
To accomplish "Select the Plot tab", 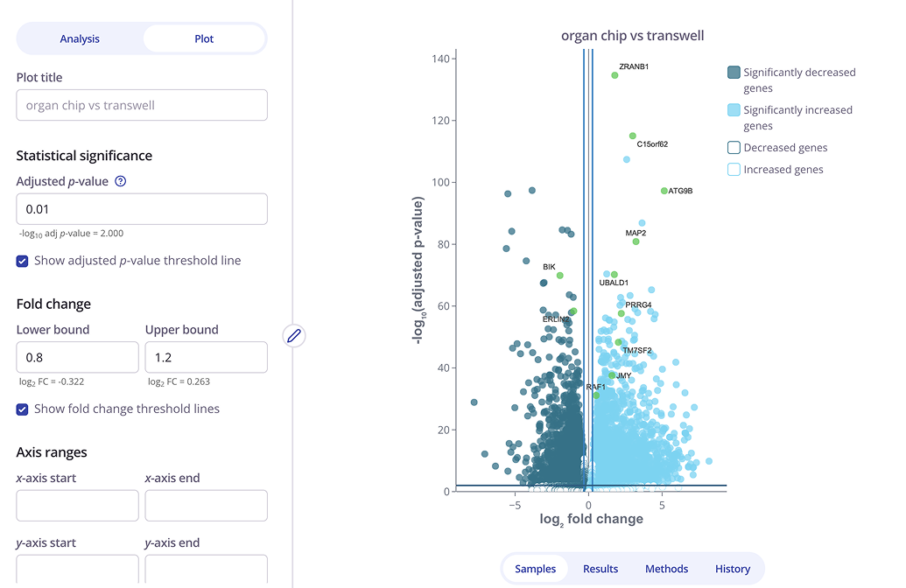I will pyautogui.click(x=203, y=38).
